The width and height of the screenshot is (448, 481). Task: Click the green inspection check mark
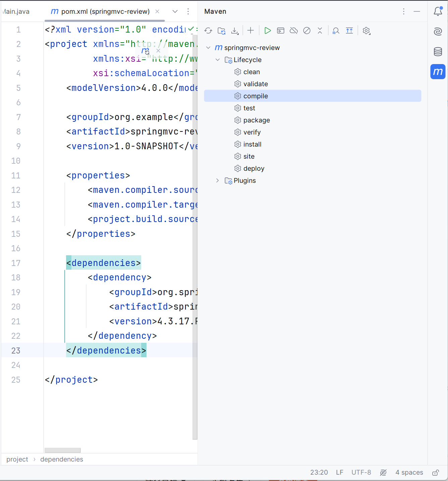click(x=191, y=29)
